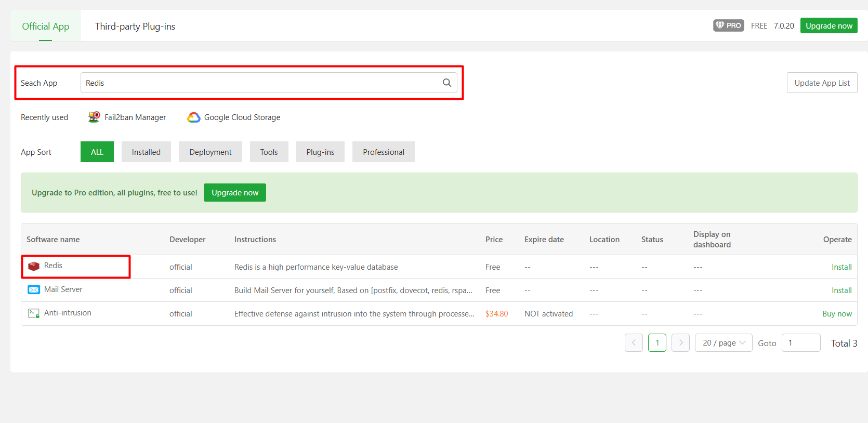Click the Expire date column header

point(544,239)
